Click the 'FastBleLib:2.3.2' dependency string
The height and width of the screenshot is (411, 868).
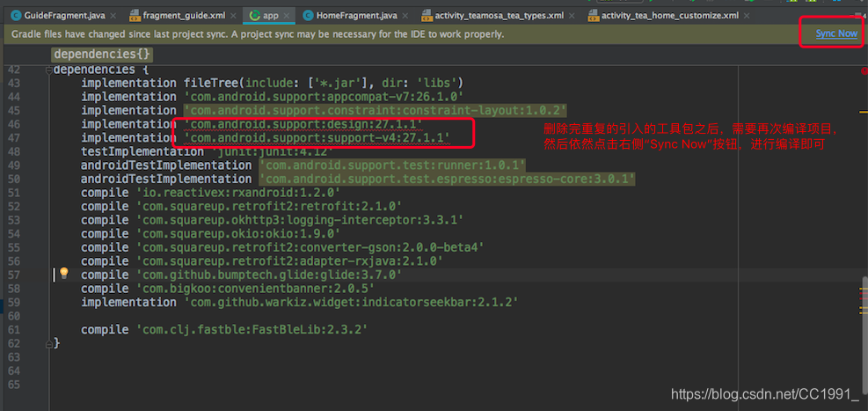[252, 329]
